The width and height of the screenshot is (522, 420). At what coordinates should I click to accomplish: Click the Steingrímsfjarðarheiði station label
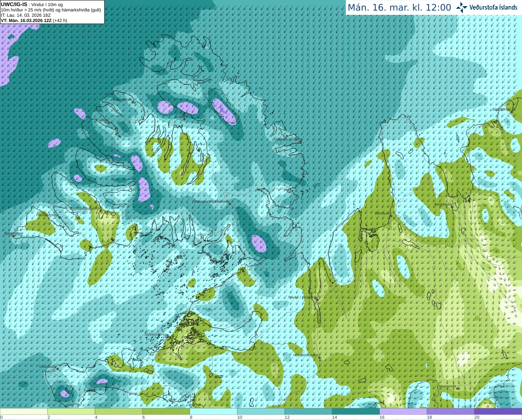[211, 201]
